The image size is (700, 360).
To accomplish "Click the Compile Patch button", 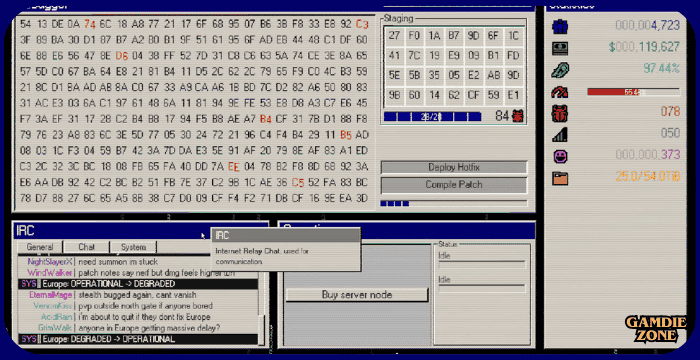I will (454, 184).
